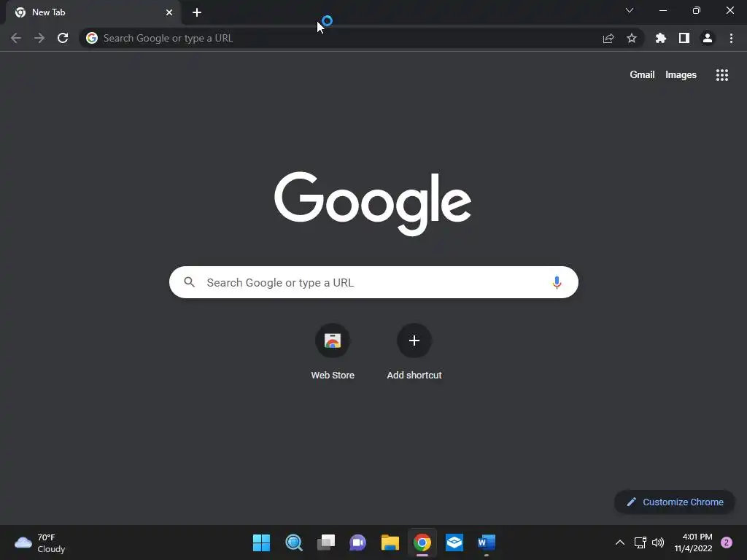Click the browser back arrow

pyautogui.click(x=16, y=38)
